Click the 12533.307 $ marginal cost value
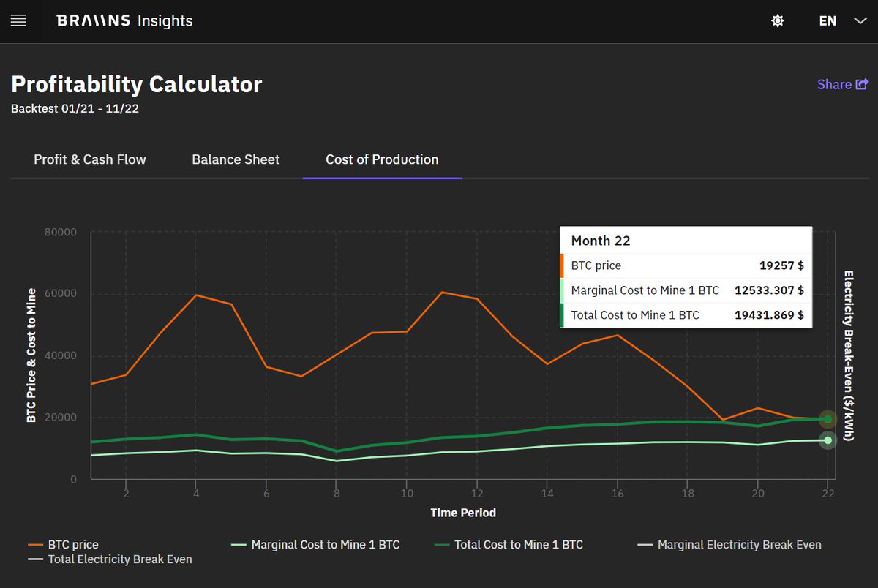Image resolution: width=878 pixels, height=588 pixels. (769, 290)
